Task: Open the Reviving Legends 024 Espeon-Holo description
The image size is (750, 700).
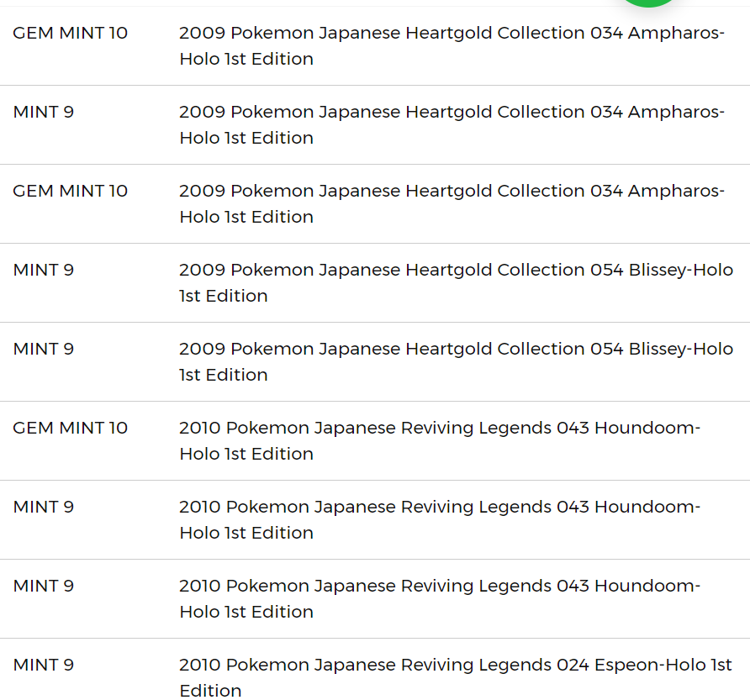Action: pos(456,677)
